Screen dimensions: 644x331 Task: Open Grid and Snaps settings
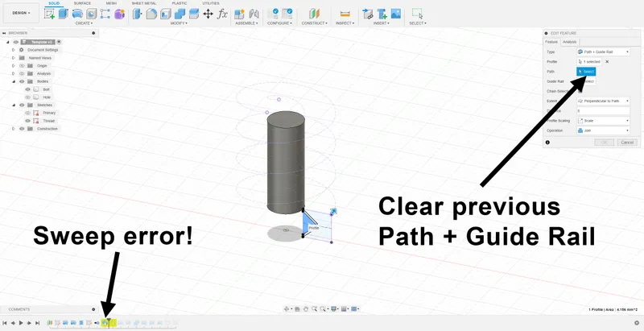tap(345, 308)
